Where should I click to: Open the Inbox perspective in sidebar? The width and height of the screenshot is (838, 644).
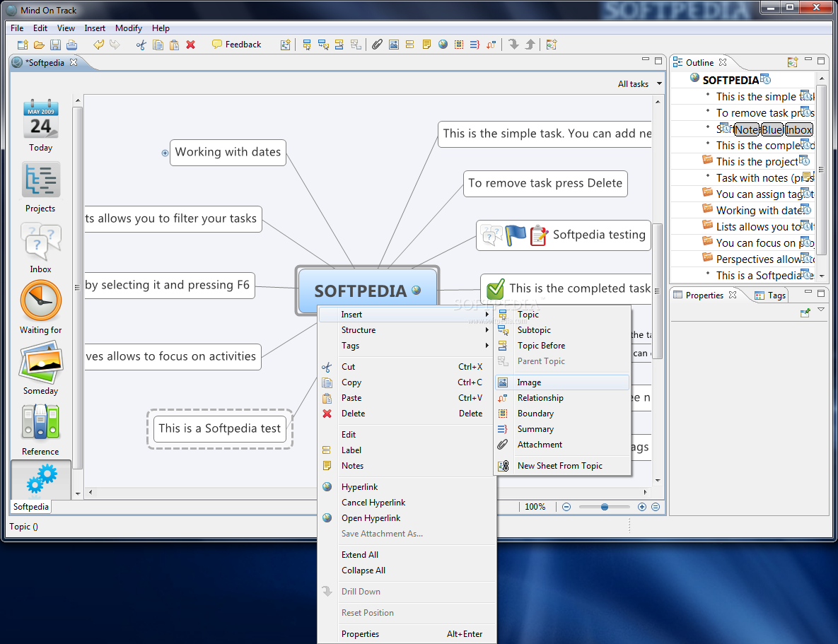(40, 249)
